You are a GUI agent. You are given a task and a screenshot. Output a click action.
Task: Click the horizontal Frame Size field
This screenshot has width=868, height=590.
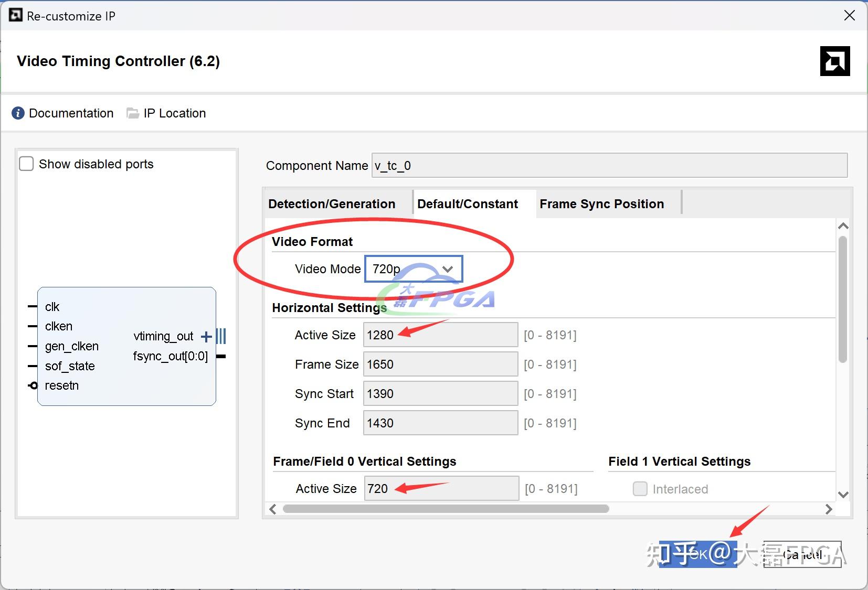[x=440, y=364]
